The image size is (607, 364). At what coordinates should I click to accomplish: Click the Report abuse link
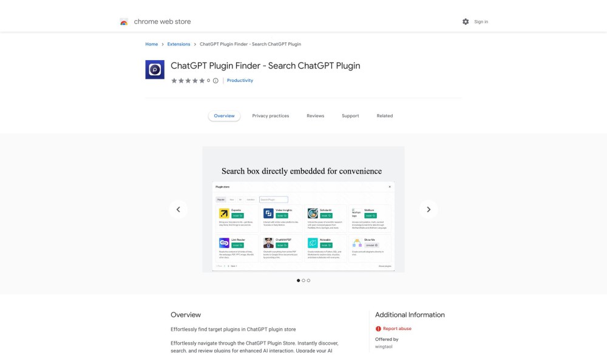coord(397,328)
